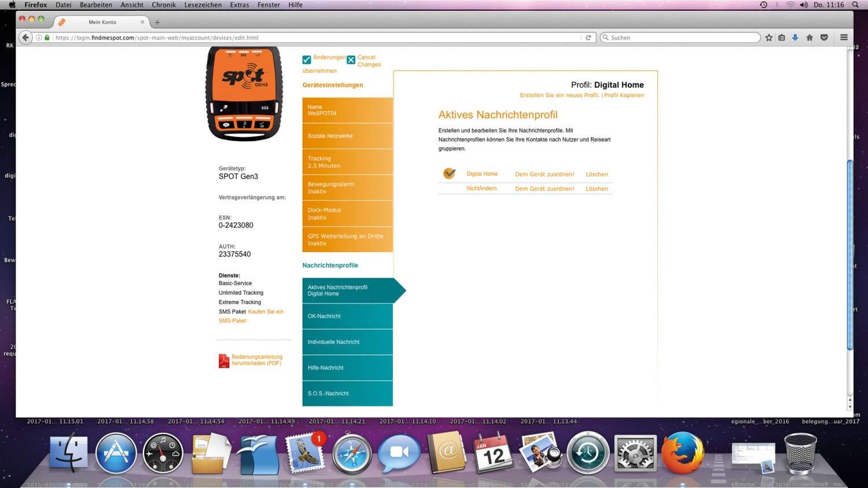This screenshot has height=488, width=868.
Task: Open Address Book from the dock
Action: [x=446, y=452]
